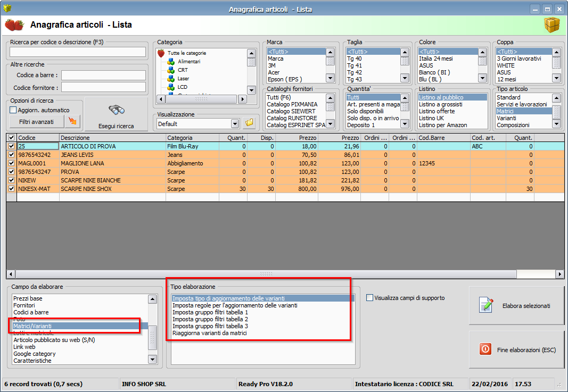Focus the Codice a barre field
568x392 pixels.
point(103,75)
